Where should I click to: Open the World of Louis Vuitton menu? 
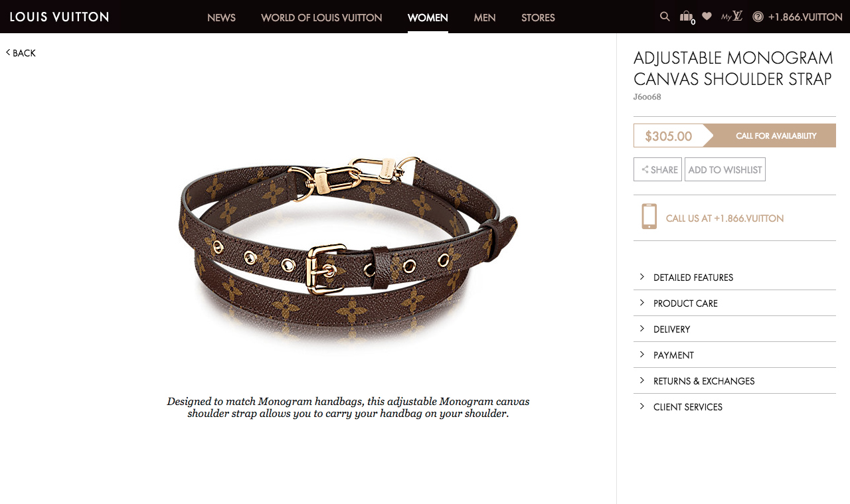tap(321, 17)
